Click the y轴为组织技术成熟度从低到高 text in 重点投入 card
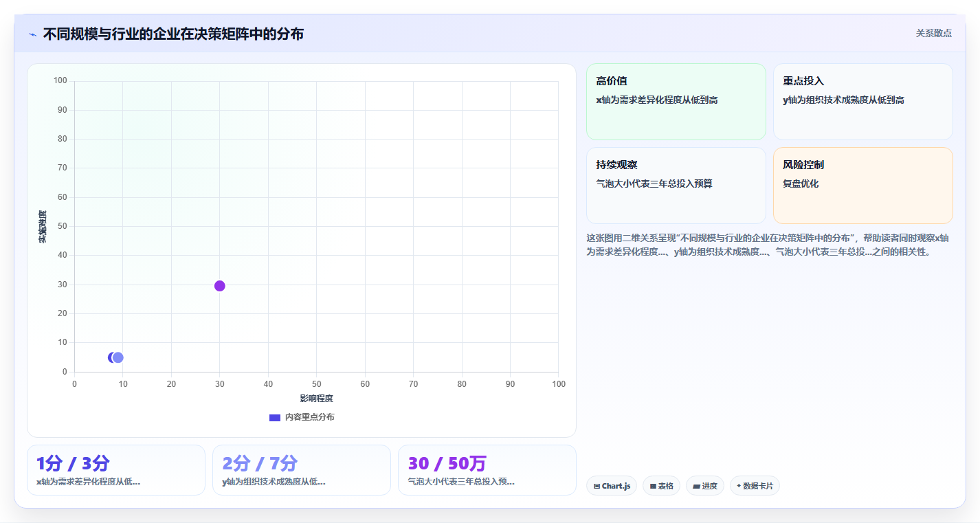Screen dimensions: 980x523 844,100
